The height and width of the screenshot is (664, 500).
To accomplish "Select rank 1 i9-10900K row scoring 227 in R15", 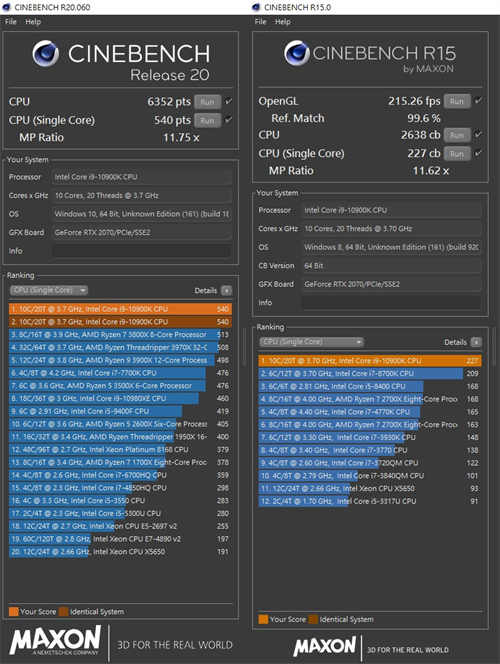I will click(370, 361).
